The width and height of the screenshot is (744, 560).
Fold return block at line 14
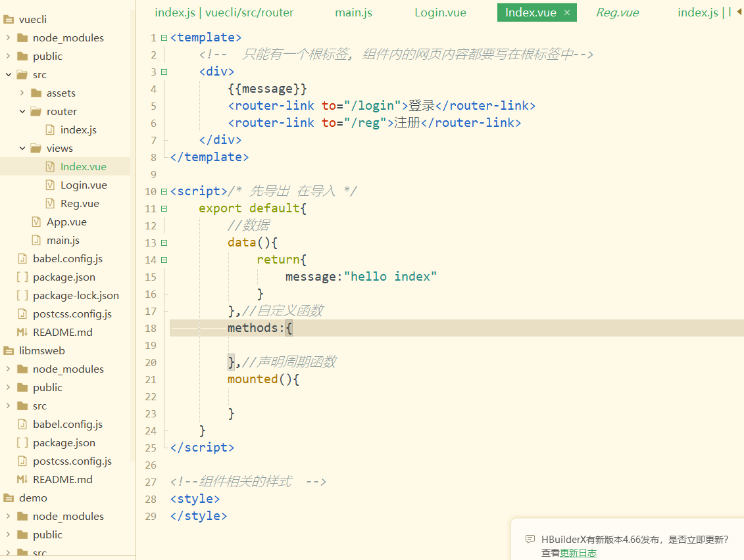tap(164, 260)
